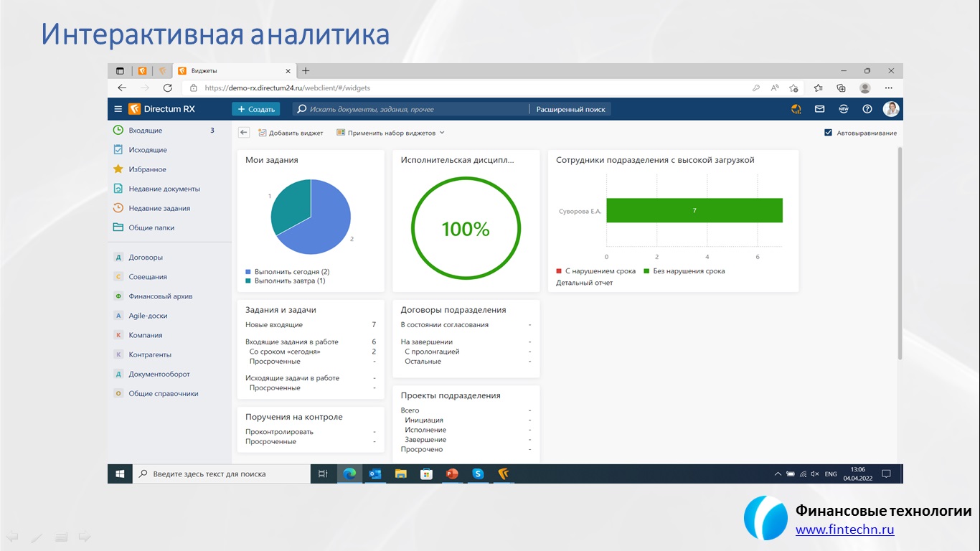Click the «Выполнить завтра (1)» legend entry
This screenshot has height=551, width=980.
point(286,281)
